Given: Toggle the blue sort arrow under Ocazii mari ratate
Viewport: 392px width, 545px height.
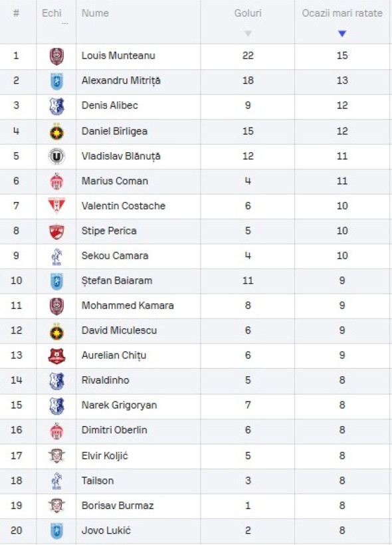Looking at the screenshot, I should point(342,34).
